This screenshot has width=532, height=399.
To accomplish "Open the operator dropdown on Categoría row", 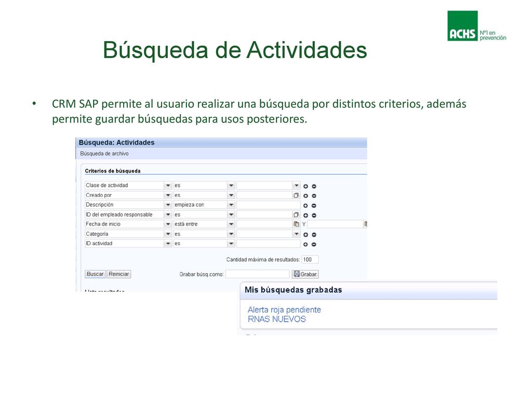I will pyautogui.click(x=231, y=234).
